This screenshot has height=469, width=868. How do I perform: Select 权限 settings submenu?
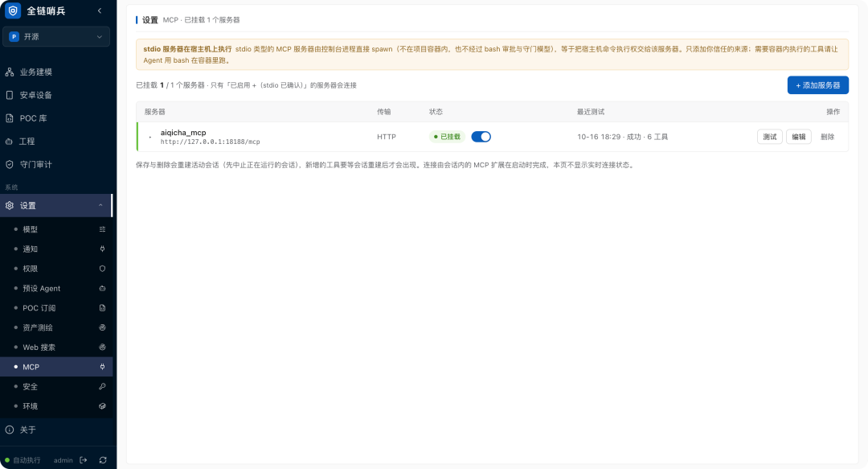(56, 269)
